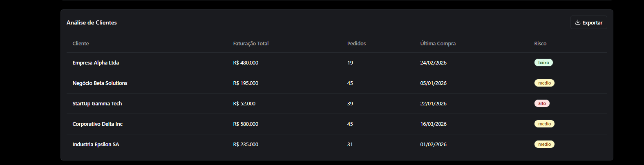Open the StartUp Gamma Tech client
The image size is (644, 165).
tap(97, 104)
